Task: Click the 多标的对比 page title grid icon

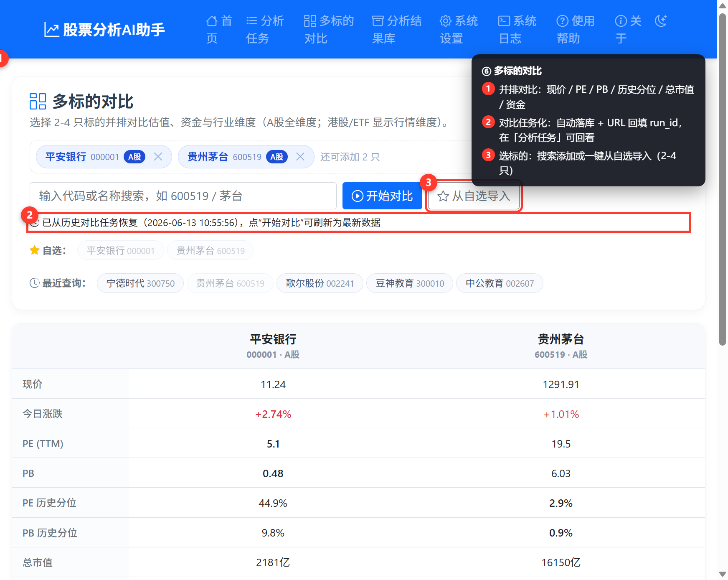Action: click(x=38, y=101)
